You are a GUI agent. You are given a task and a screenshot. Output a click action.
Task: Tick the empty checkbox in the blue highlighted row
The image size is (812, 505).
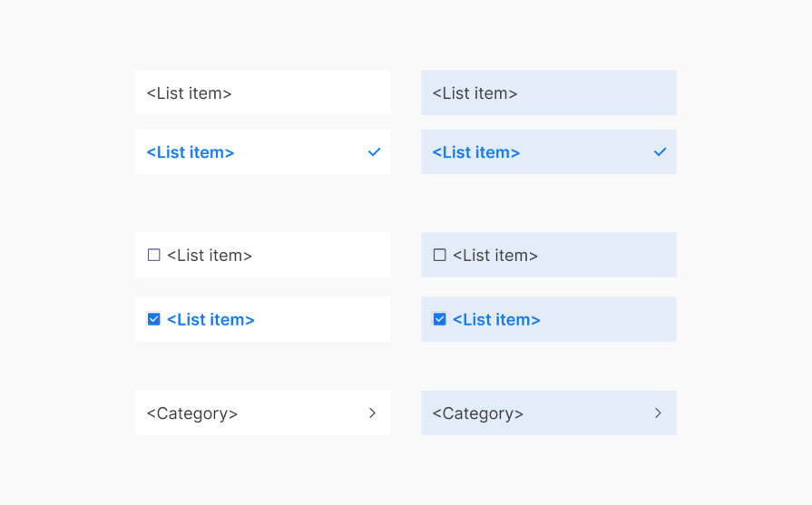pos(440,256)
